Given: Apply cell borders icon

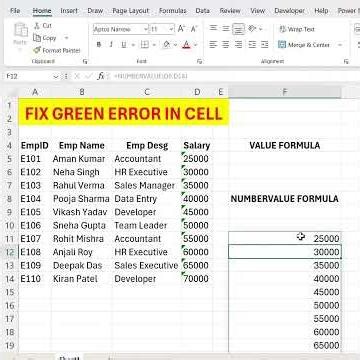Looking at the screenshot, I should 145,45.
